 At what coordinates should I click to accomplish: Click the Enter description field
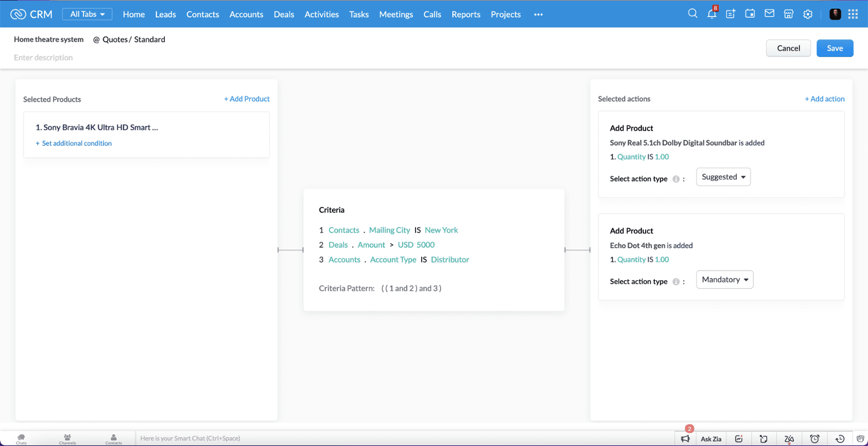[43, 57]
